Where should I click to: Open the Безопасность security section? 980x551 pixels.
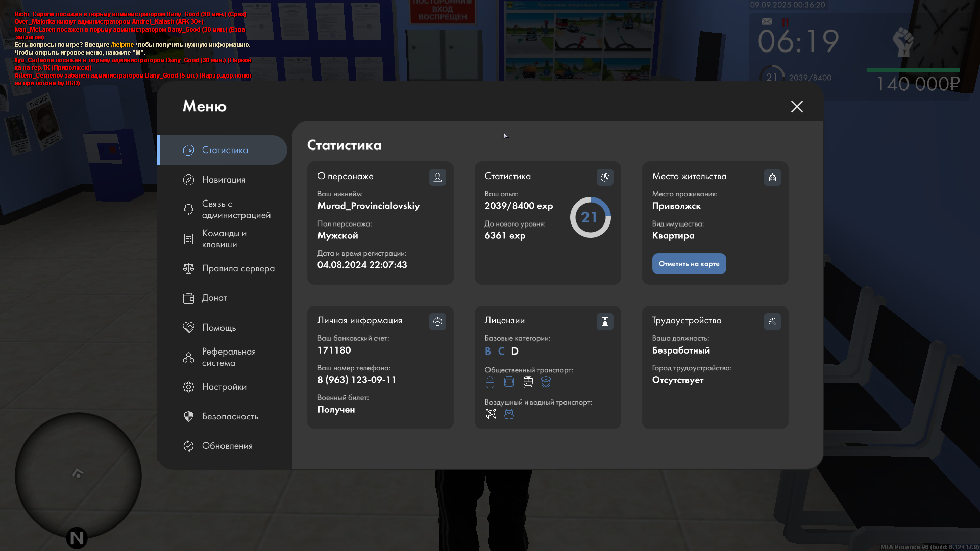[x=230, y=416]
